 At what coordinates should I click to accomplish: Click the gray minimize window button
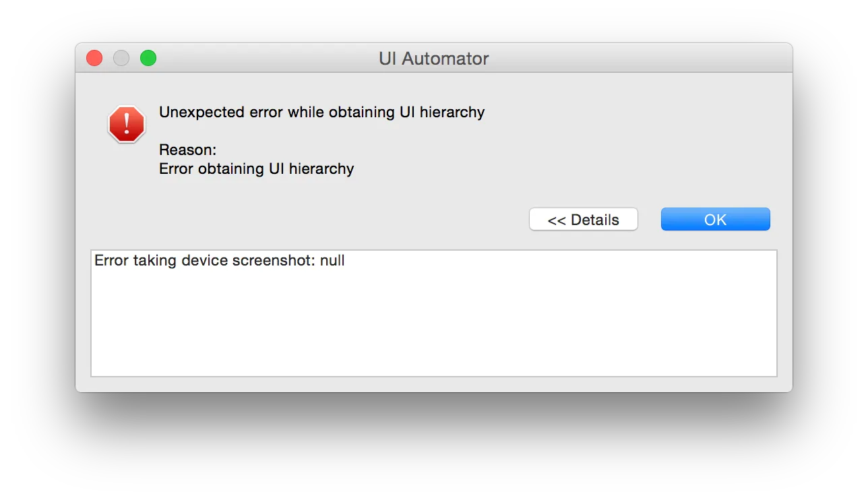click(x=121, y=59)
